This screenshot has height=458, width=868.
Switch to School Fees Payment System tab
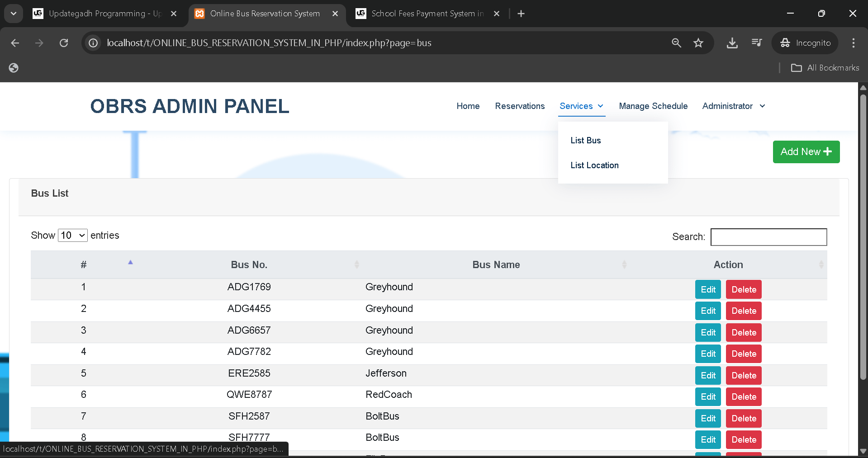[x=427, y=14]
